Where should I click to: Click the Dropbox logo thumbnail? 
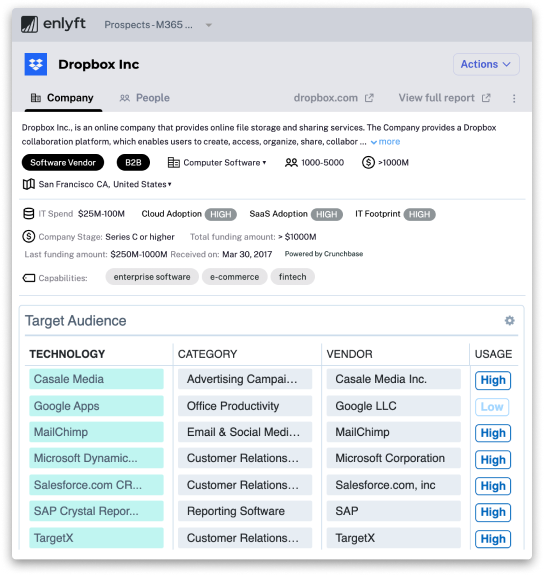36,64
